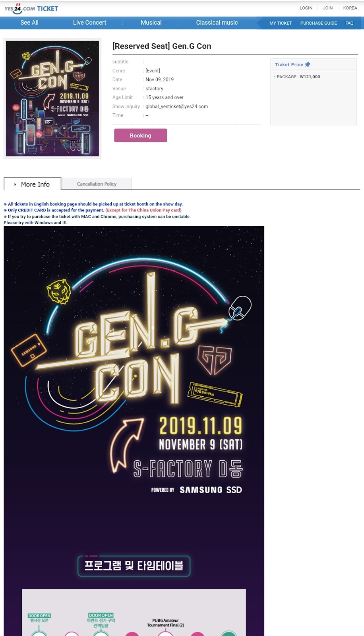Click the Samsung card icon on the large poster

[x=29, y=350]
